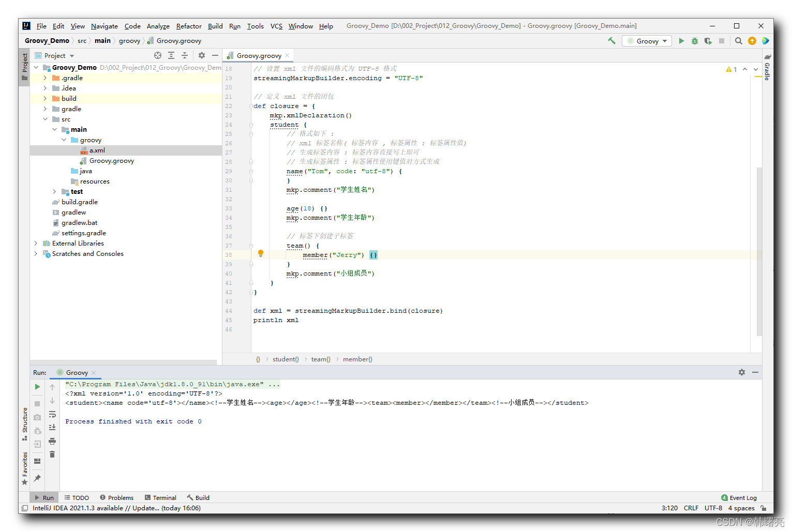Open the File menu
Image resolution: width=792 pixels, height=532 pixels.
click(41, 26)
